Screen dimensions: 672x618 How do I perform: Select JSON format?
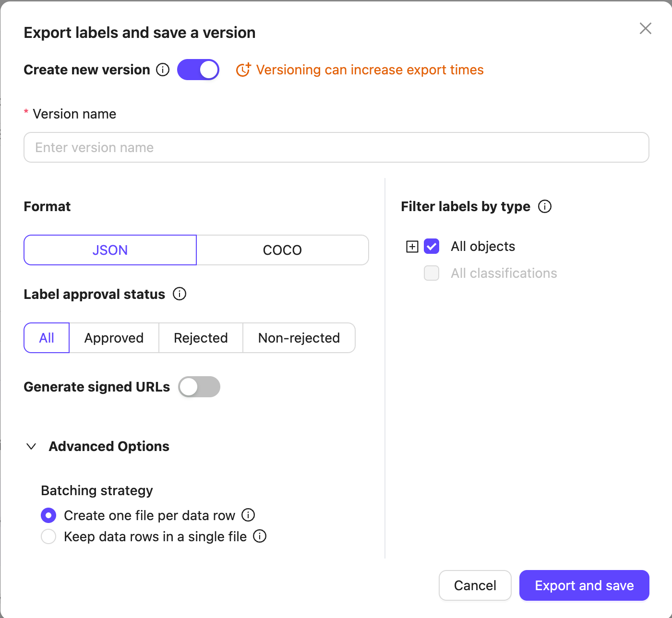pyautogui.click(x=110, y=250)
